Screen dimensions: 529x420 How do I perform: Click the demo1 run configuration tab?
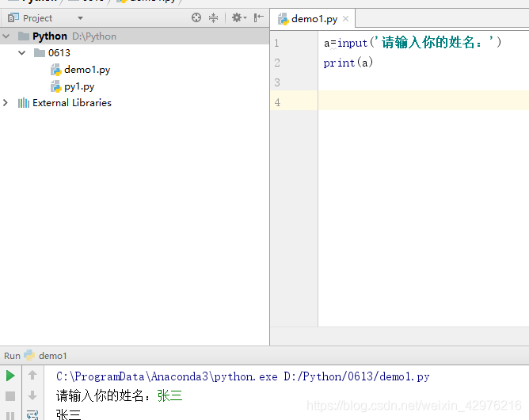click(46, 356)
